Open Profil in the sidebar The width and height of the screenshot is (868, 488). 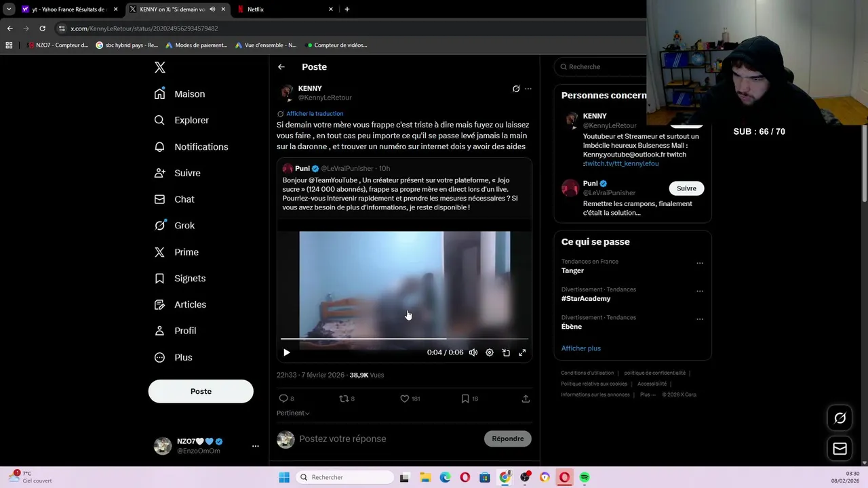tap(175, 331)
